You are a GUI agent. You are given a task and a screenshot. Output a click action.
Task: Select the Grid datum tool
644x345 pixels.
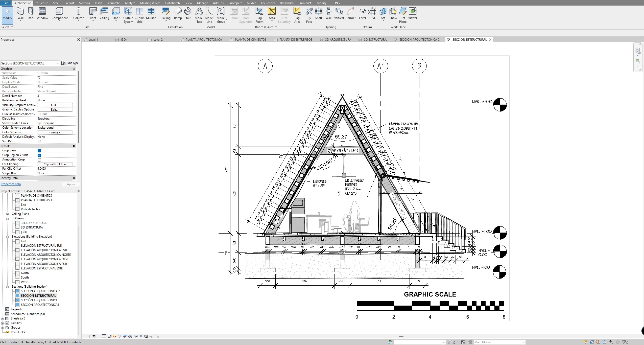pyautogui.click(x=372, y=14)
